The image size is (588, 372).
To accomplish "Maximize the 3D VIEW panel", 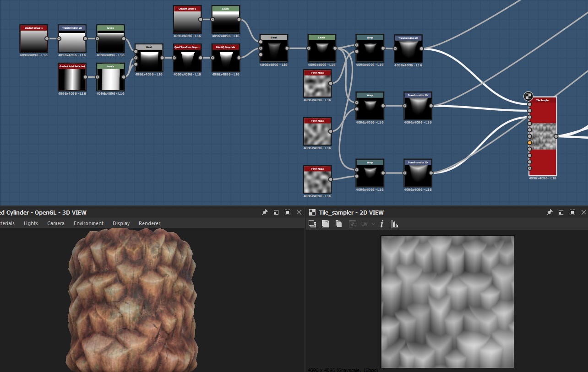I will (x=288, y=212).
